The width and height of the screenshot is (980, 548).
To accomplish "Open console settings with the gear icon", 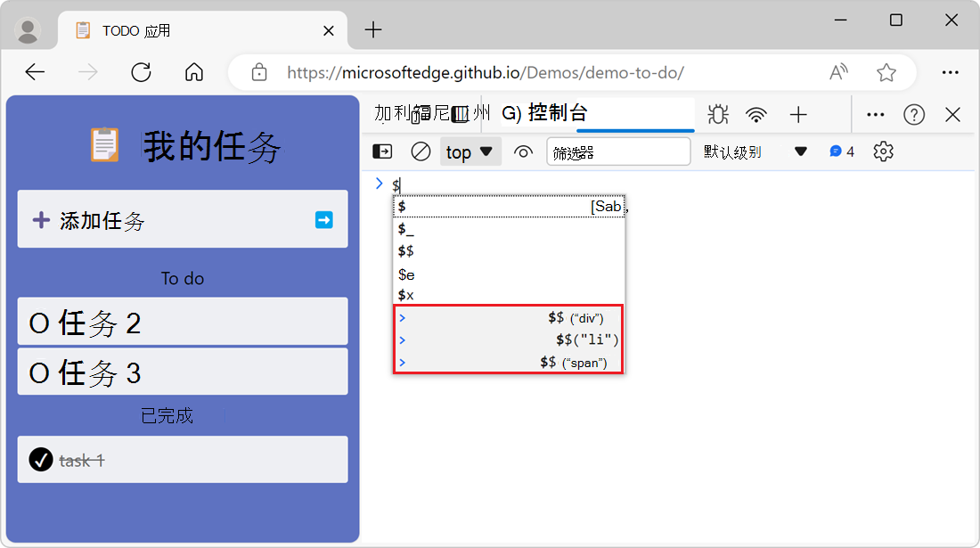I will [x=882, y=151].
